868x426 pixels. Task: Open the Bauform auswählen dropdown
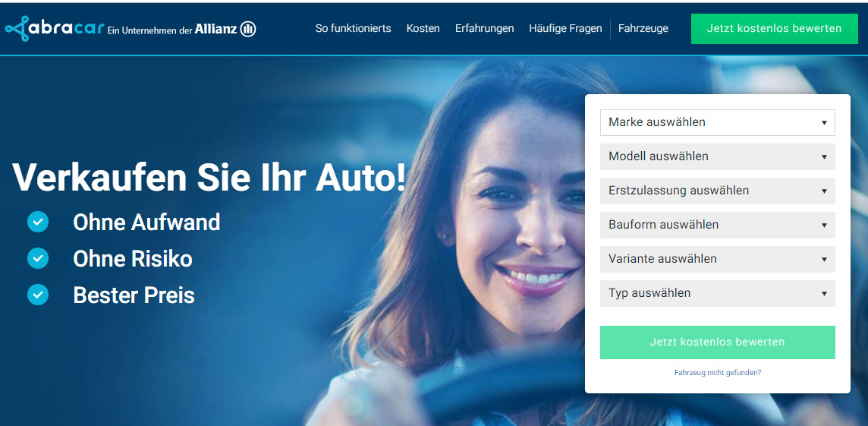click(x=718, y=225)
